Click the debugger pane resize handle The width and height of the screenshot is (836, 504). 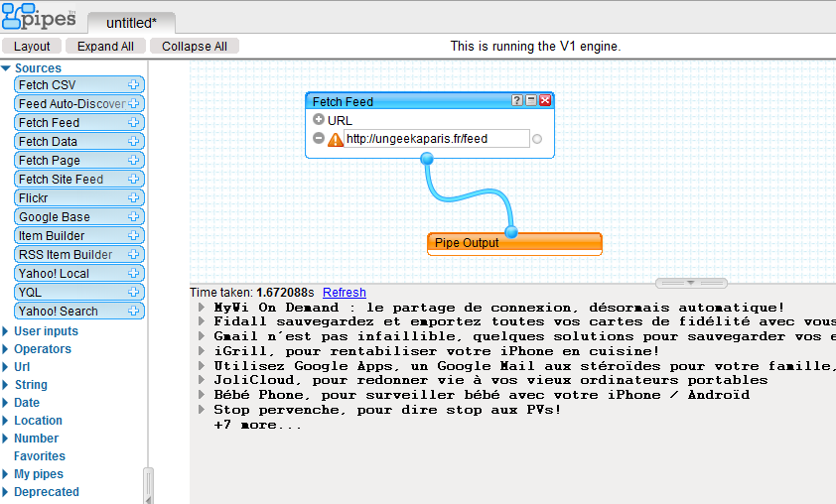(692, 284)
